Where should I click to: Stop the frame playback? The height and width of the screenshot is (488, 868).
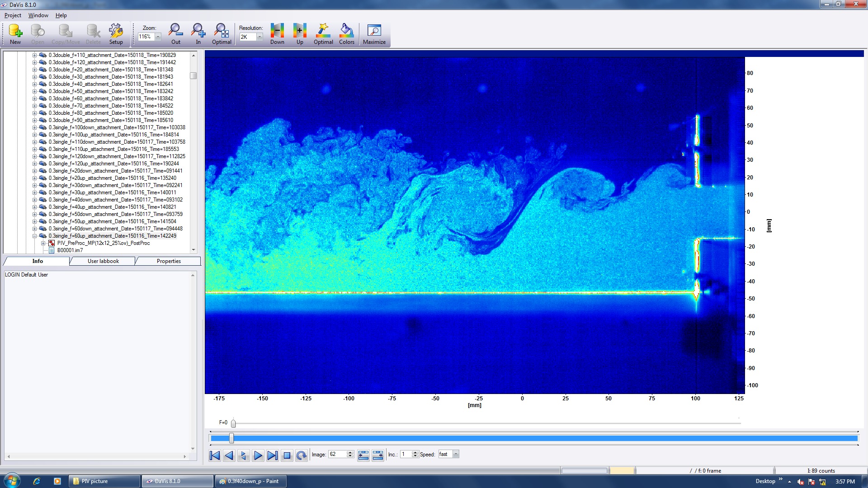[x=287, y=455]
